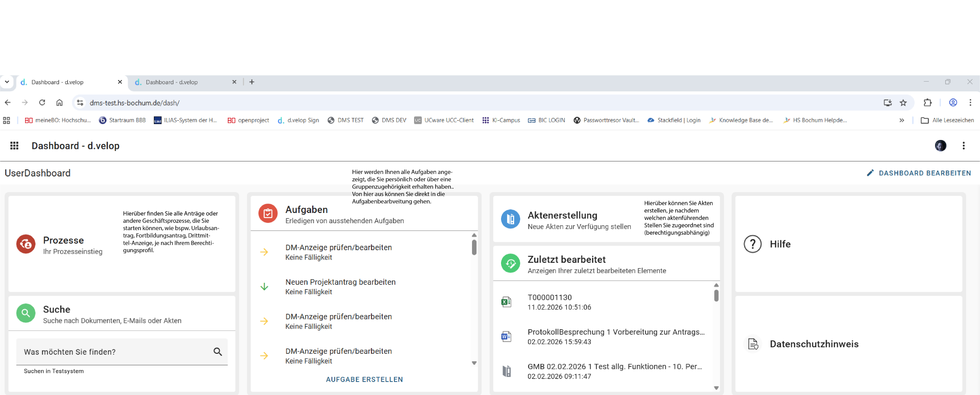Viewport: 980px width, 395px height.
Task: Open the Aufgaben clipboard icon
Action: pyautogui.click(x=268, y=213)
